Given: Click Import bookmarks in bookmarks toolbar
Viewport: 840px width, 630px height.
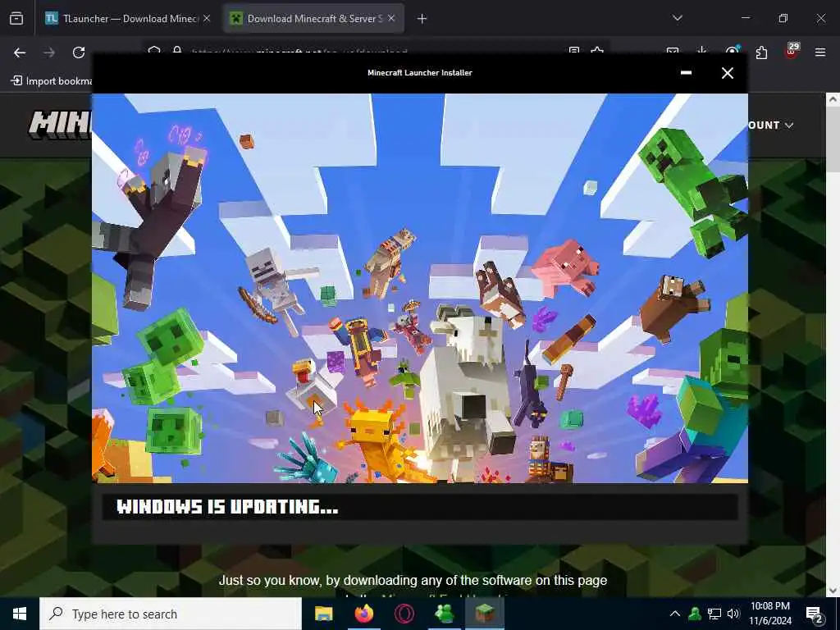Looking at the screenshot, I should pyautogui.click(x=52, y=81).
